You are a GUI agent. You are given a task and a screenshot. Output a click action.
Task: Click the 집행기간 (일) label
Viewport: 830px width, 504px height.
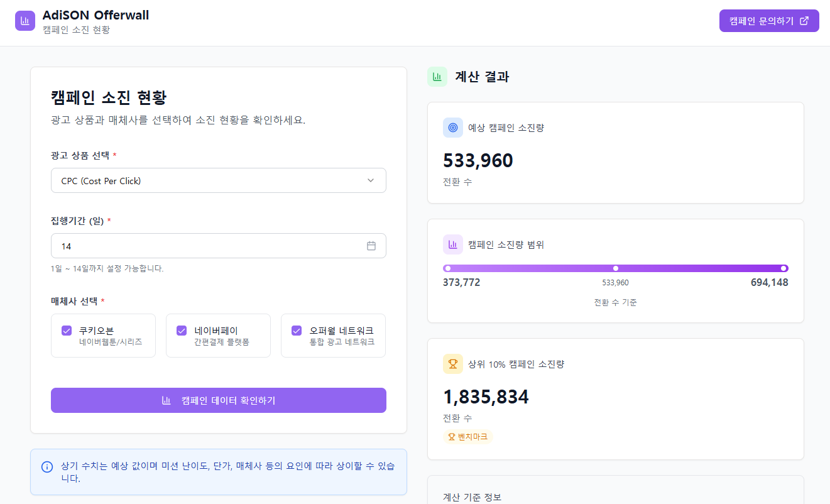pos(77,221)
